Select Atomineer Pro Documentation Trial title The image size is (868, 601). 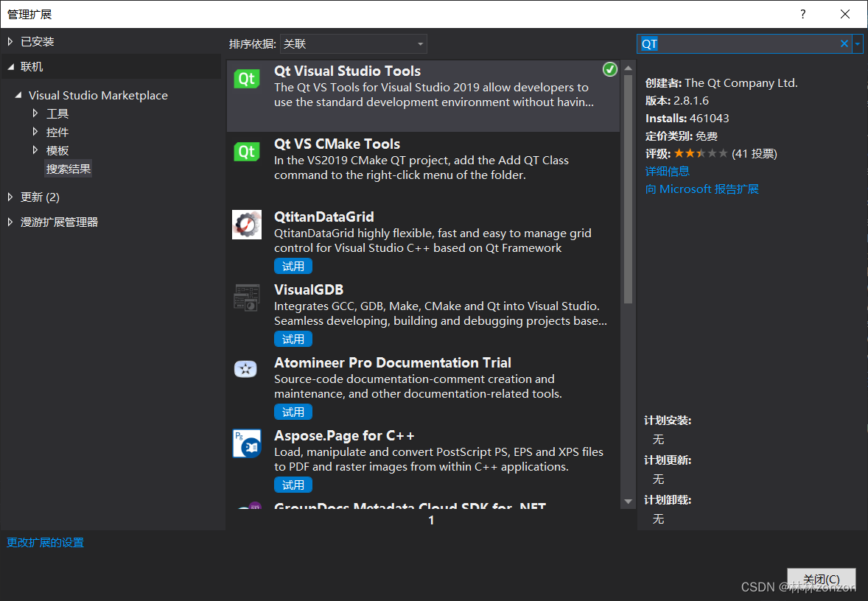(393, 362)
